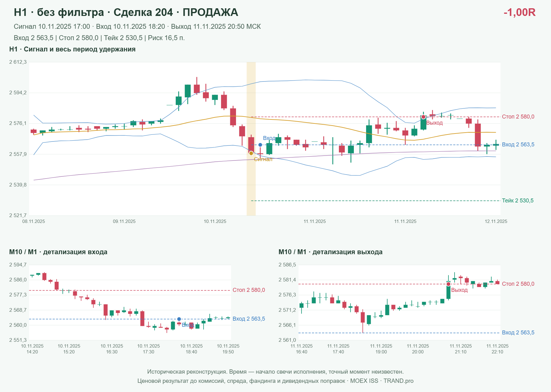Viewport: 551px width, 392px height.
Task: Select the 'Выход' annotation on the H1 chart
Action: pos(434,123)
